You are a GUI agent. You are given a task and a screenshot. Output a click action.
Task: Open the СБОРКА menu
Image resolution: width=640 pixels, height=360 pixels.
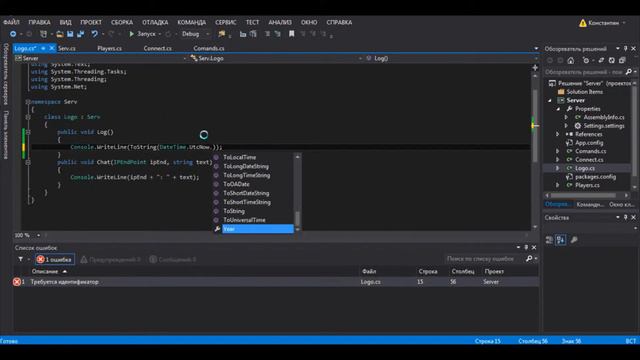(x=122, y=22)
